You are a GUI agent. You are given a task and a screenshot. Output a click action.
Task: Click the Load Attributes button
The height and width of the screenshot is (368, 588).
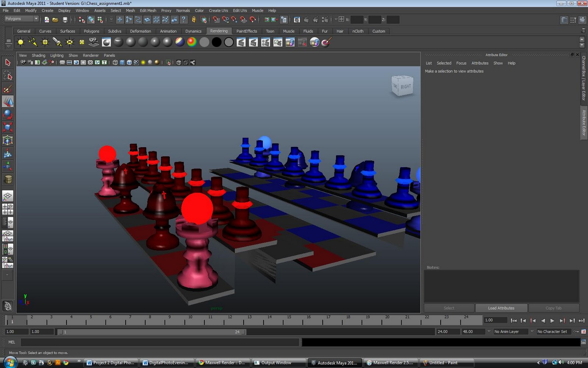tap(501, 308)
